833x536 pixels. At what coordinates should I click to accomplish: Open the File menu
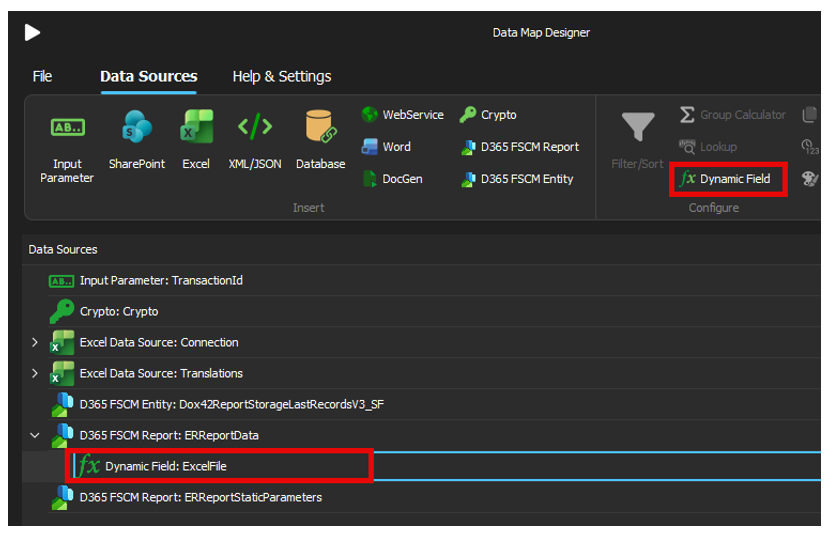point(42,76)
